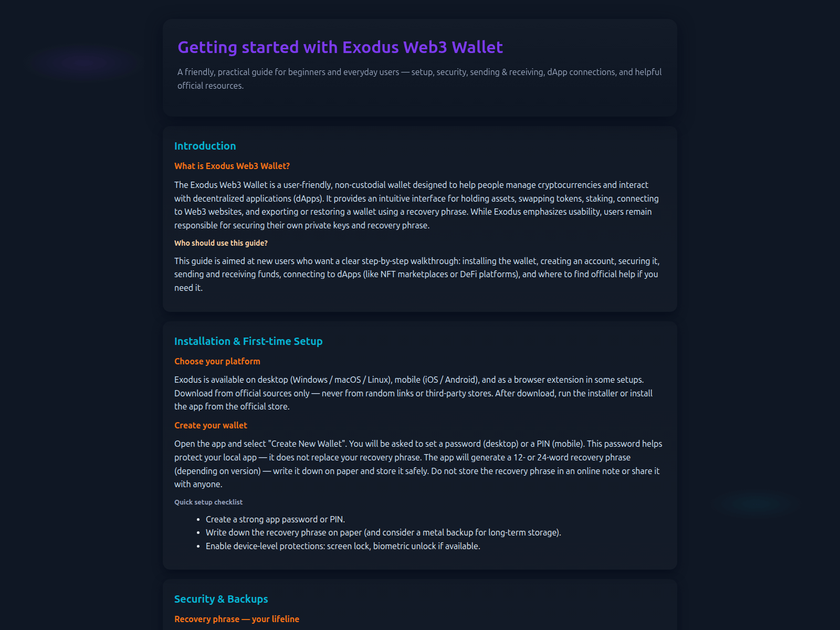
Task: Click the paragraph describing the non-custodial wallet
Action: click(416, 205)
